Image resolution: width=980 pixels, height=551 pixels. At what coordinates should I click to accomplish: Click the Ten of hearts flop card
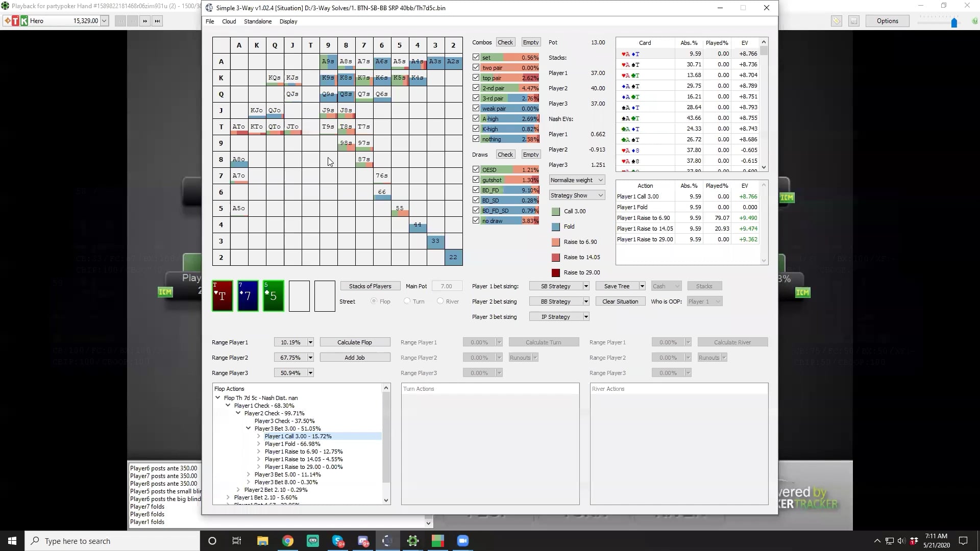coord(223,296)
